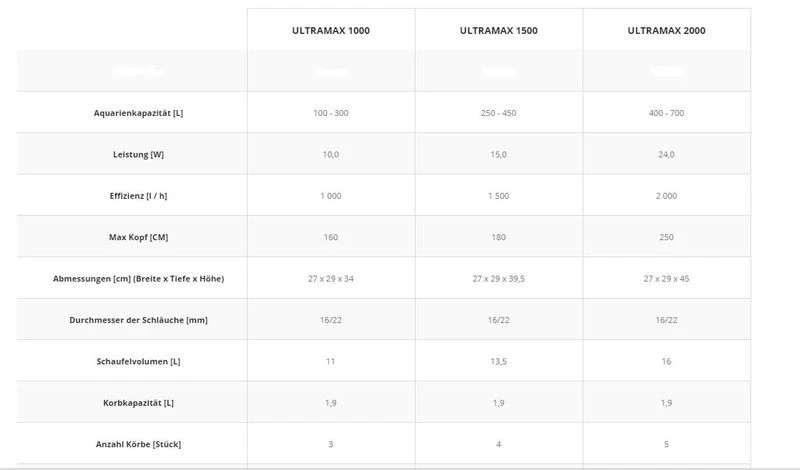Click the 1 500 efficiency value

point(498,196)
